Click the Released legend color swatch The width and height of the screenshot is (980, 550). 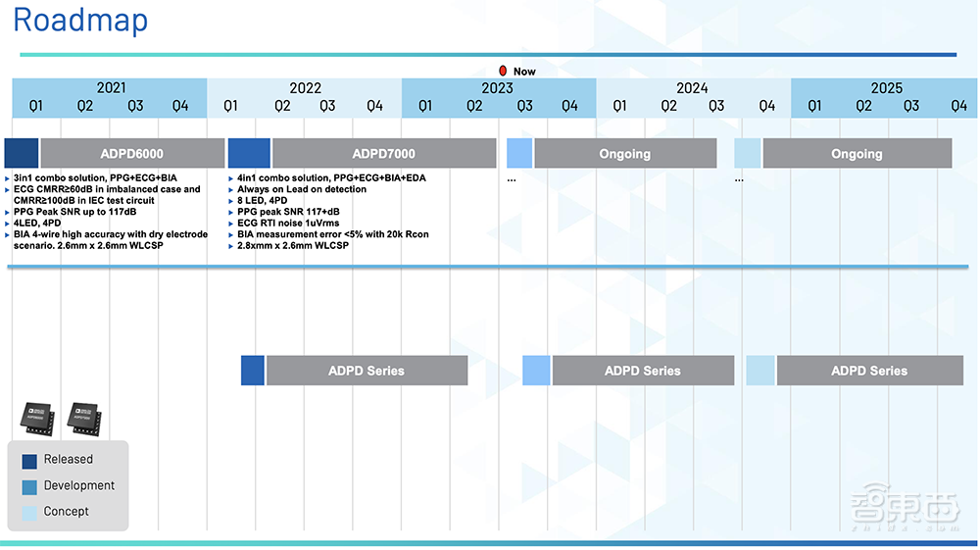[29, 461]
